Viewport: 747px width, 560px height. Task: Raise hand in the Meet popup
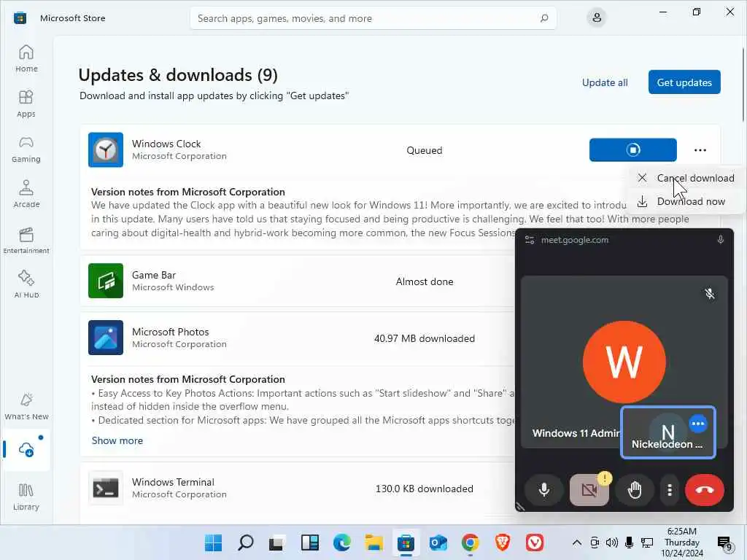pyautogui.click(x=635, y=489)
